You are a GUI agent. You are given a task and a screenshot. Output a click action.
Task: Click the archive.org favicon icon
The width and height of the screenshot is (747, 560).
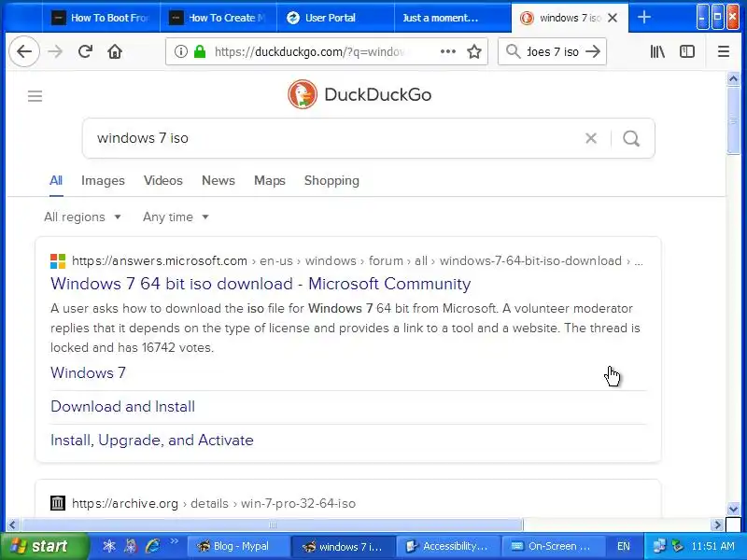(x=58, y=503)
